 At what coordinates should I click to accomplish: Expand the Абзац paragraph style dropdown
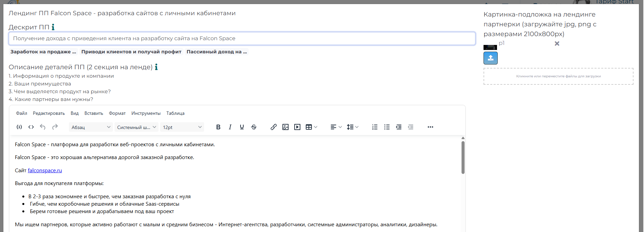(x=91, y=127)
